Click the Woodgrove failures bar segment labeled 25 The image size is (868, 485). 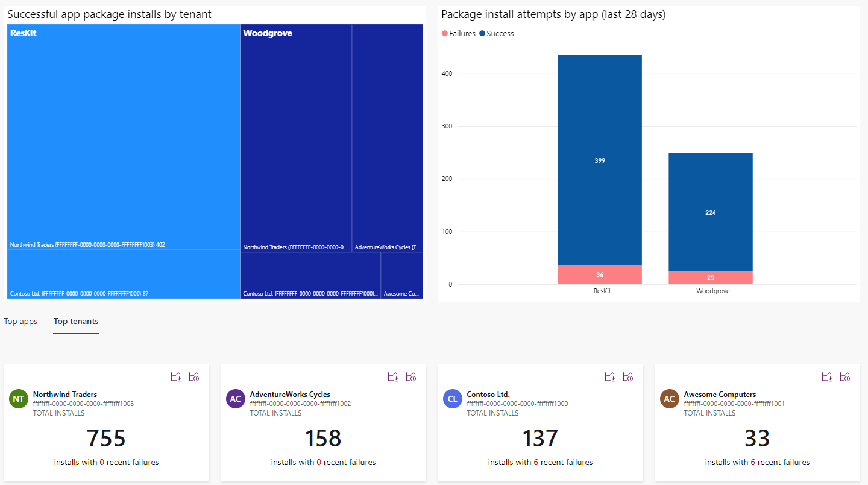711,277
